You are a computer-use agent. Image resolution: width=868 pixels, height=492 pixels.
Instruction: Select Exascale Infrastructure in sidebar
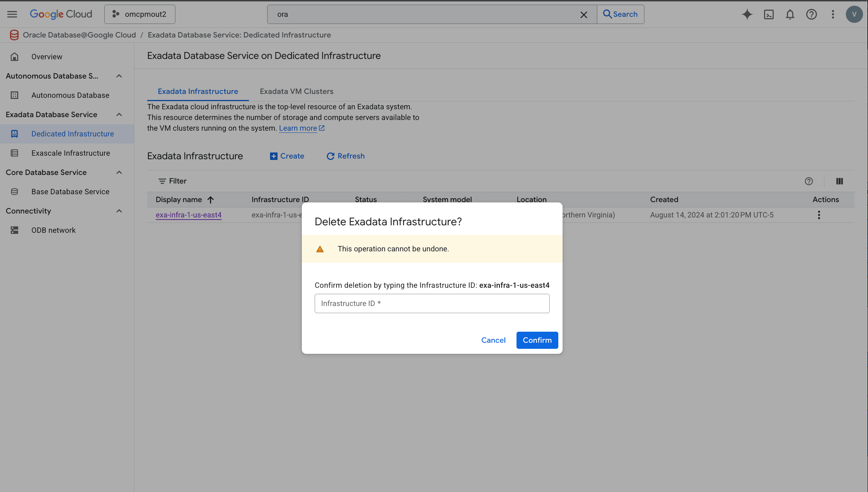[71, 153]
